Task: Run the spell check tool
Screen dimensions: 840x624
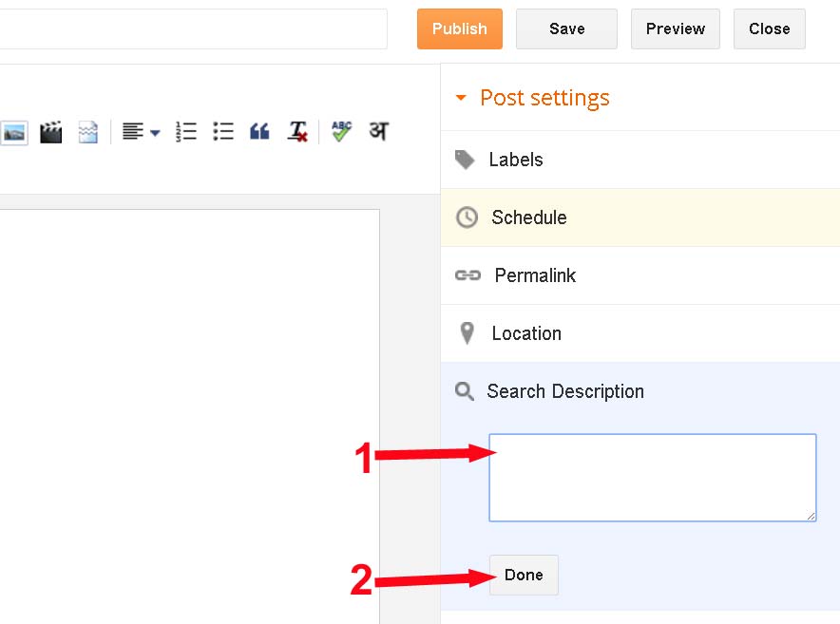Action: [x=341, y=132]
